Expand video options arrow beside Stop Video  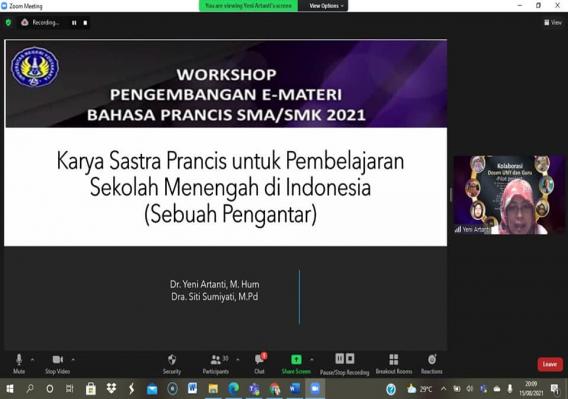(x=73, y=360)
